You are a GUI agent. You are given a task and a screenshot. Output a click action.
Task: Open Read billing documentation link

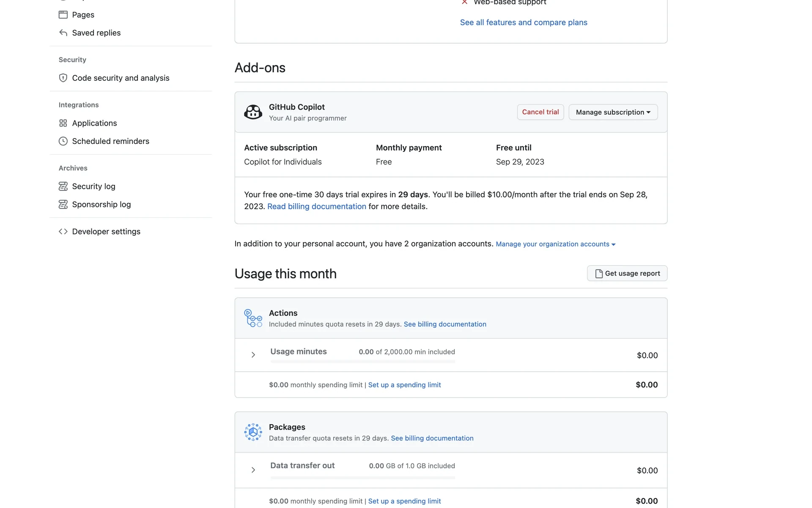[316, 207]
